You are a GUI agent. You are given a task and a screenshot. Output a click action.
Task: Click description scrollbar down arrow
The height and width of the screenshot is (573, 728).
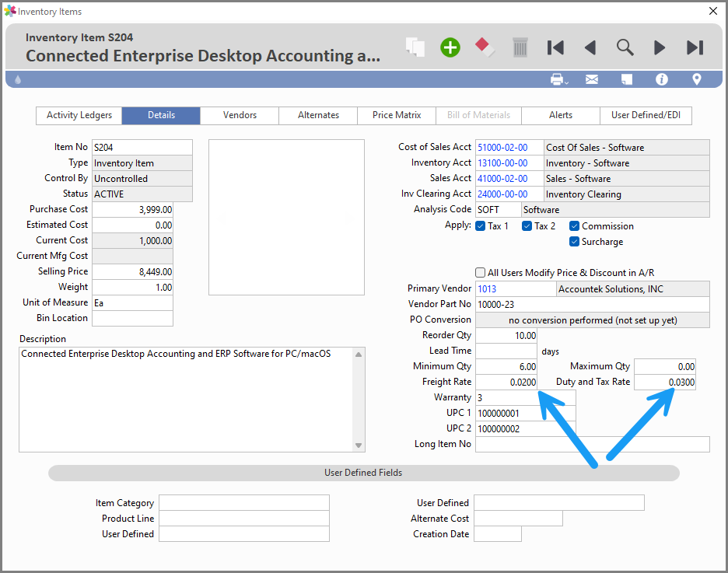pyautogui.click(x=359, y=445)
